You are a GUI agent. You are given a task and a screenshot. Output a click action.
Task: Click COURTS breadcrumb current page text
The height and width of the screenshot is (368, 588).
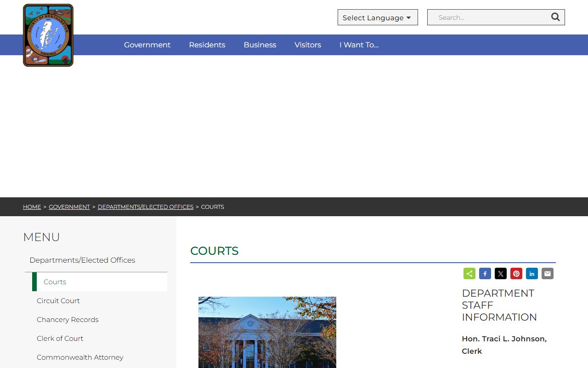pos(213,207)
